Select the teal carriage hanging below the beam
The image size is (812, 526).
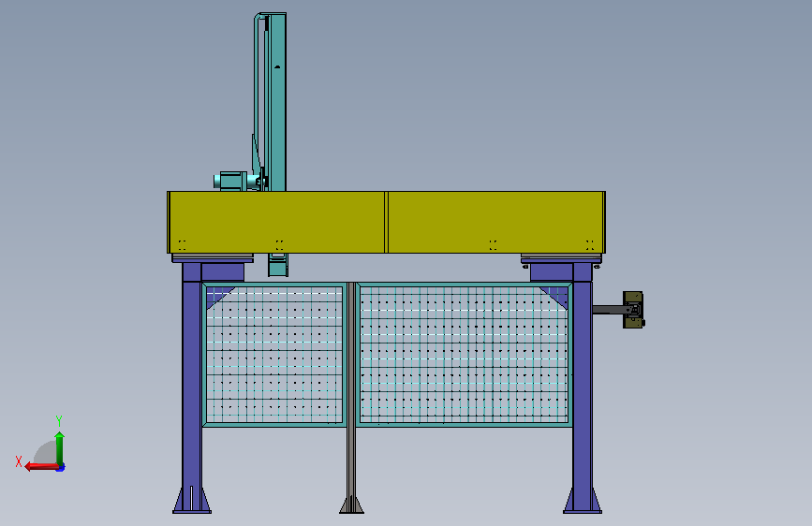(x=278, y=265)
